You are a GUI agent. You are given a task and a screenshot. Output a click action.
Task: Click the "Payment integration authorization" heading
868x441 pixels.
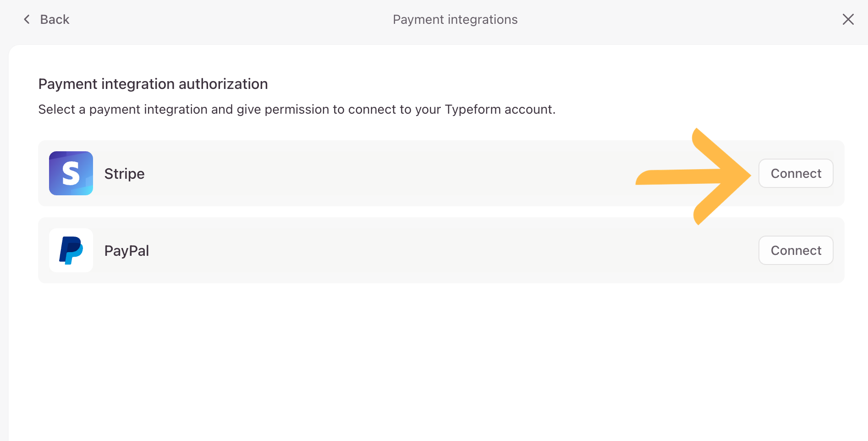tap(153, 84)
